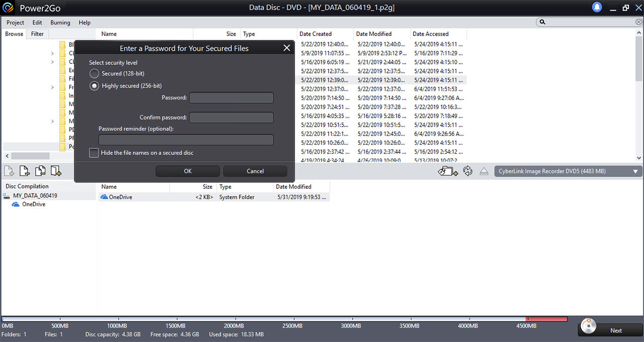
Task: Click the file list scroll-up arrow
Action: pos(639,34)
